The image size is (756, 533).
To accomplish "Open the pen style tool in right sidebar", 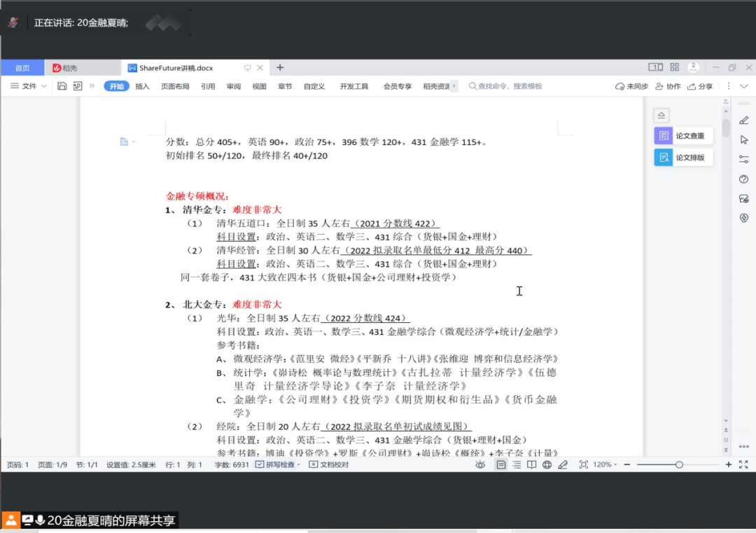I will click(x=744, y=120).
